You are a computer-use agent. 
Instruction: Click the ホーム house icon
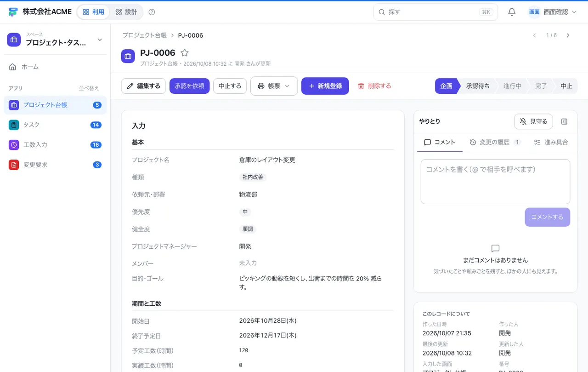[13, 67]
